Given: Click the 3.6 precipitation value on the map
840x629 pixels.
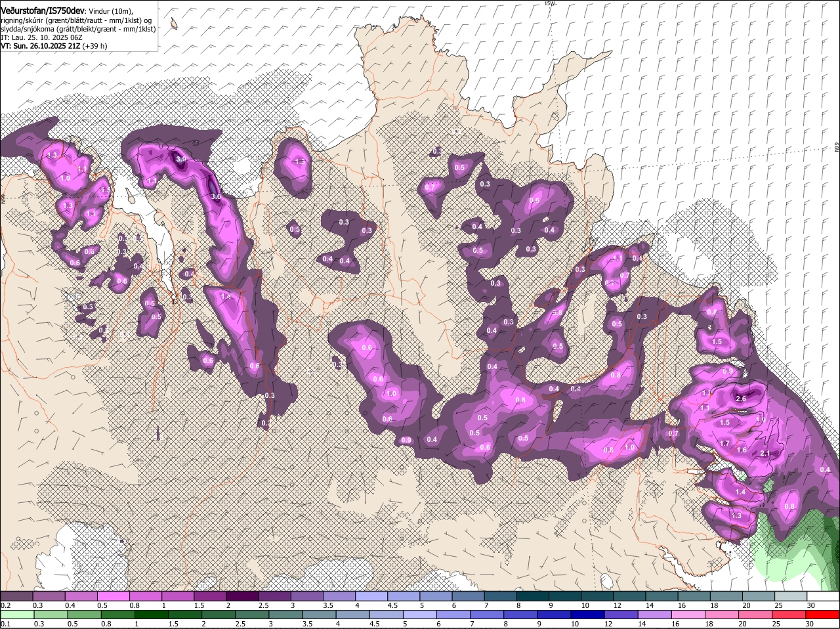Looking at the screenshot, I should [216, 196].
